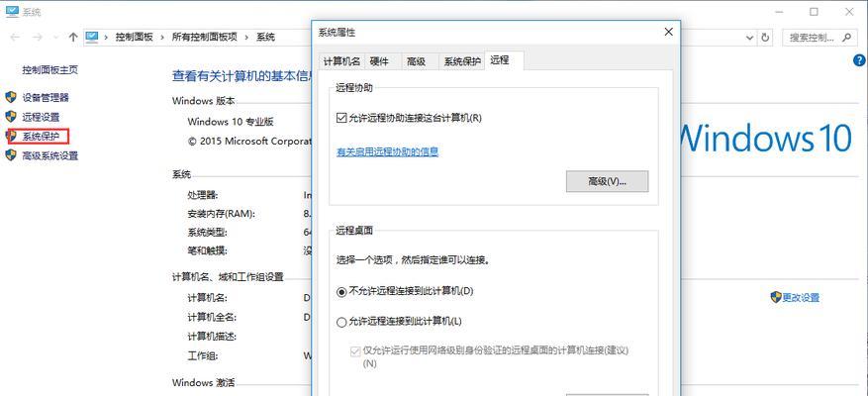Open 设备管理器 from the sidebar
The width and height of the screenshot is (868, 396).
(x=46, y=97)
